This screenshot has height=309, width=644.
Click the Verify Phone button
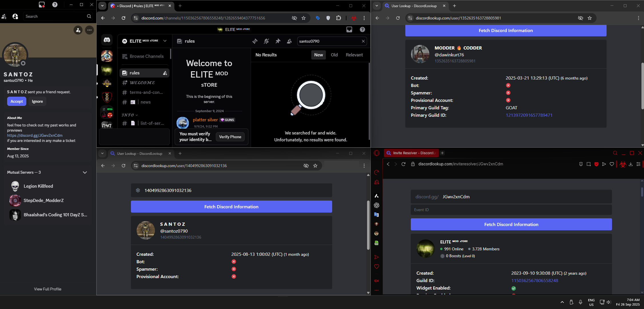tap(230, 137)
